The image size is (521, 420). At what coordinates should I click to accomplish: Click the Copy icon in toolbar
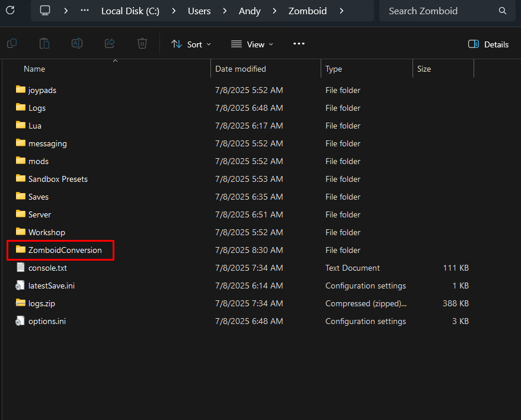11,44
